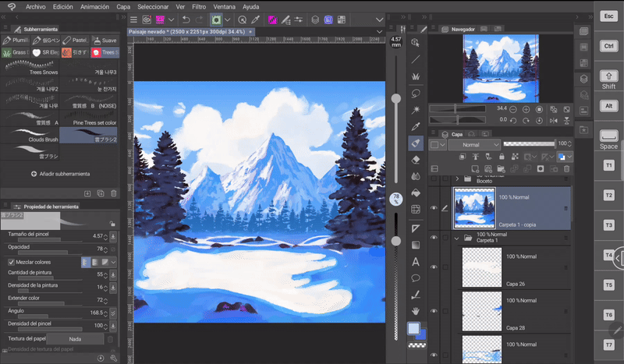Select the Text tool (letter A)
The image size is (624, 364).
tap(416, 262)
